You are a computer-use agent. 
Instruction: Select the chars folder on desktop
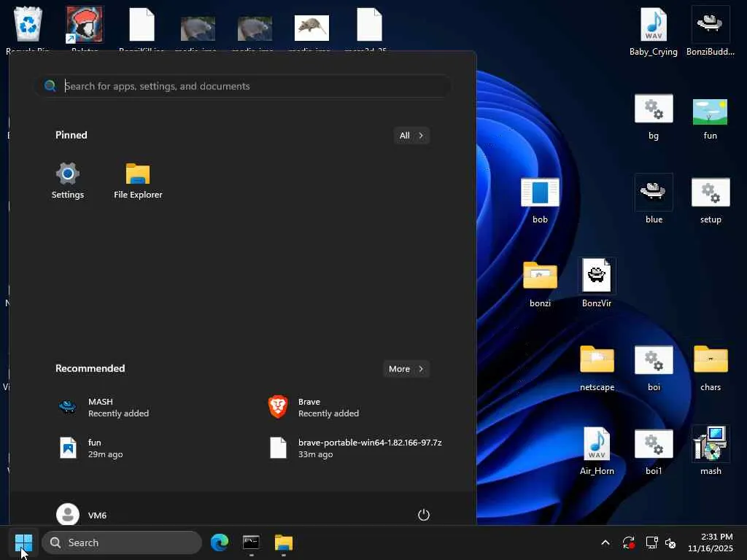pyautogui.click(x=711, y=368)
